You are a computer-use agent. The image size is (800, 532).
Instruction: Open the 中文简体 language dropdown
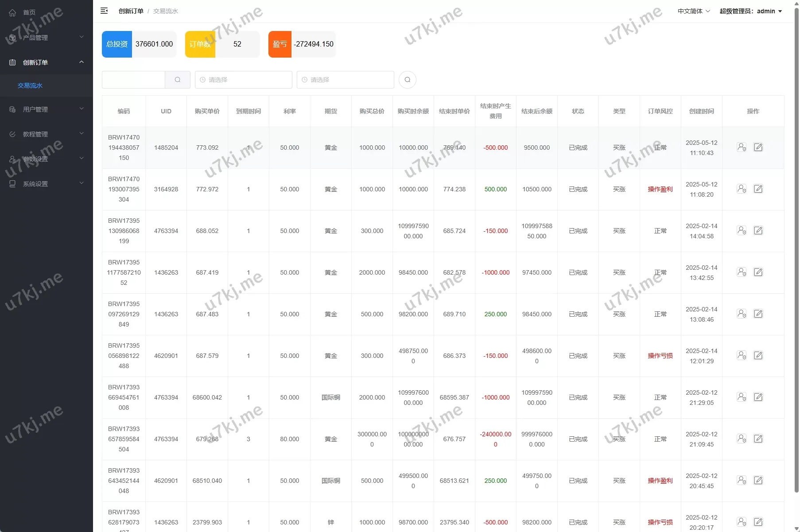pyautogui.click(x=693, y=11)
